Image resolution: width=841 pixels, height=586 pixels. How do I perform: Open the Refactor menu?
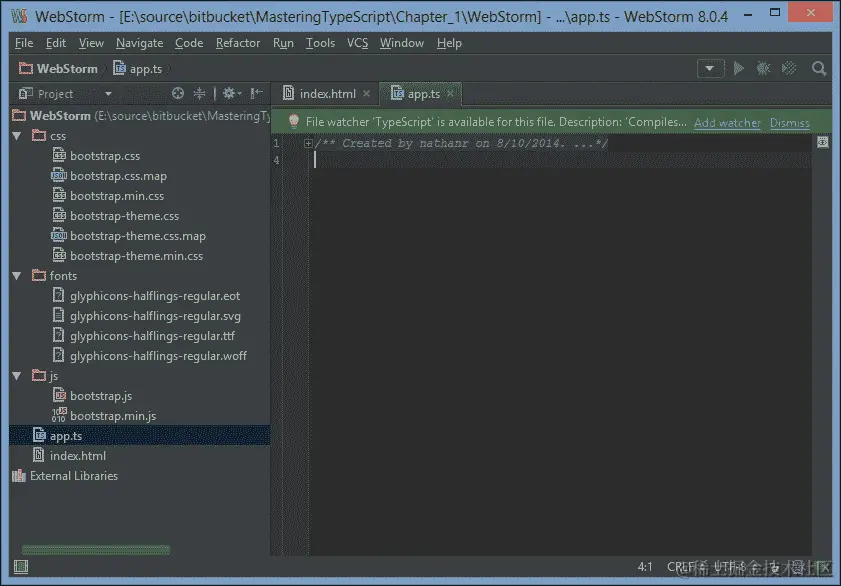click(238, 43)
